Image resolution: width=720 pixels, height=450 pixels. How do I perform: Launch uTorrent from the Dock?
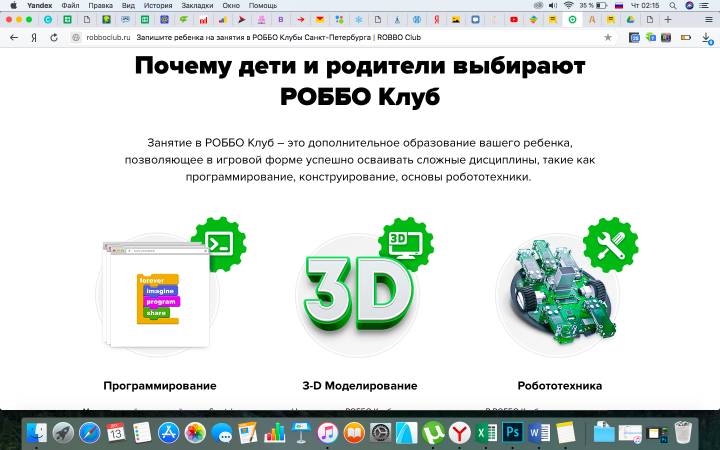pyautogui.click(x=433, y=433)
